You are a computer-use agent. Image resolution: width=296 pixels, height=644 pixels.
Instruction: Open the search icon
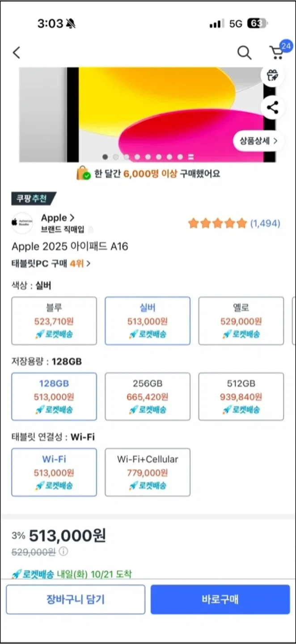(244, 52)
